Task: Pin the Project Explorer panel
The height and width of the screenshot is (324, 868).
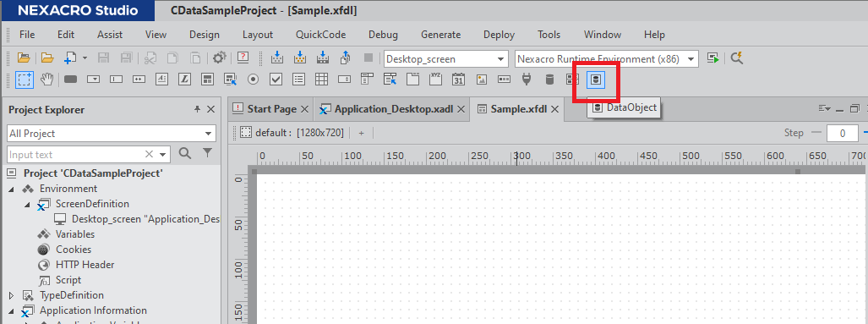Action: coord(197,110)
